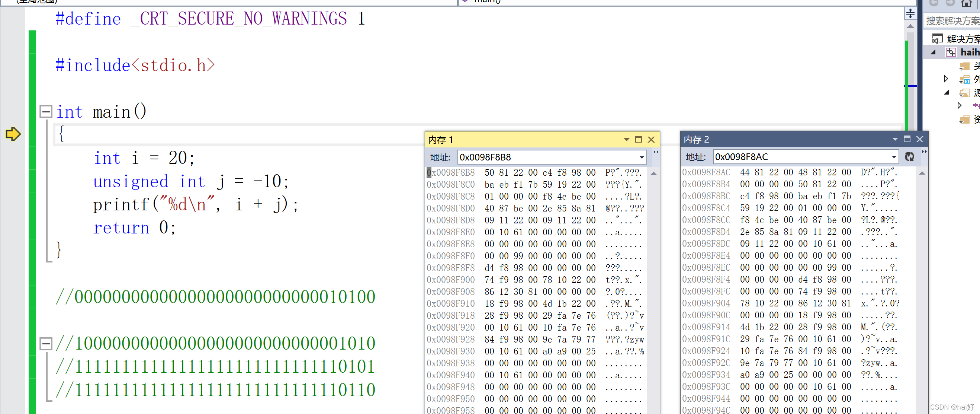Image resolution: width=980 pixels, height=414 pixels.
Task: Refresh memory view in Memory 2 window
Action: 909,157
